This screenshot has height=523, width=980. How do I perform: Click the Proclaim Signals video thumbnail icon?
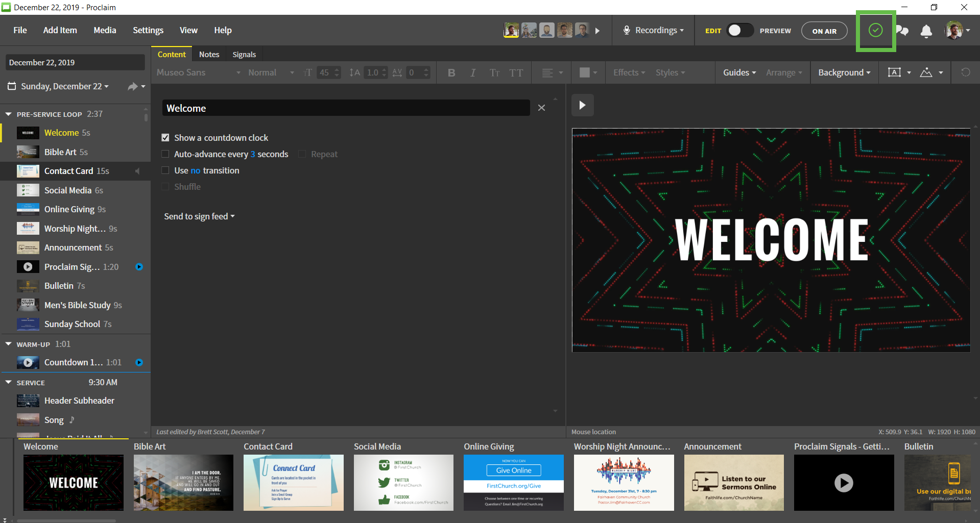(x=28, y=267)
